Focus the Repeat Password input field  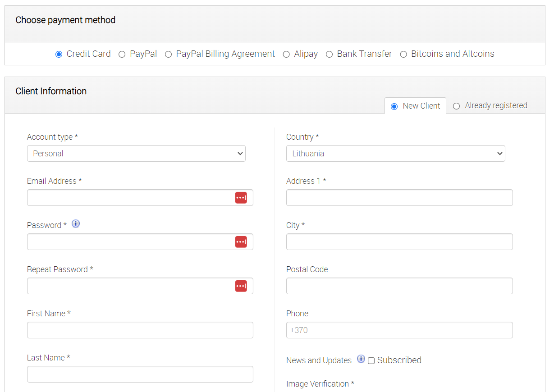(x=140, y=286)
